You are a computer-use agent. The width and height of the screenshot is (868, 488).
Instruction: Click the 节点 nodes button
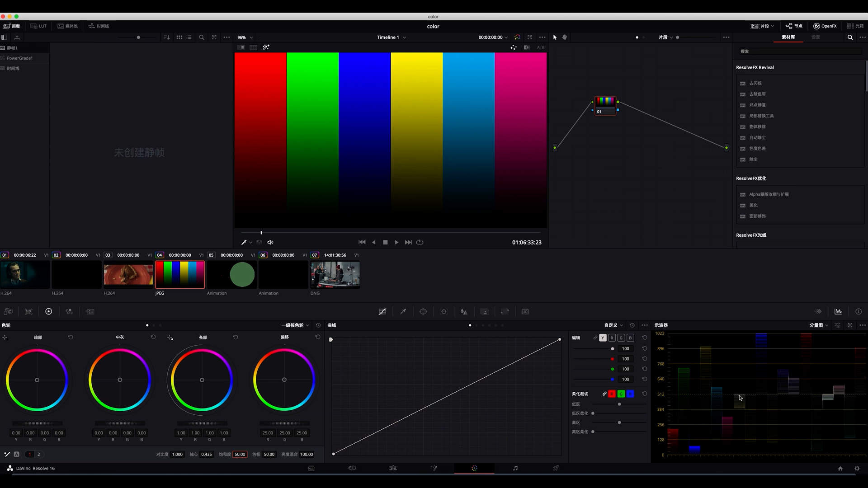pos(794,26)
